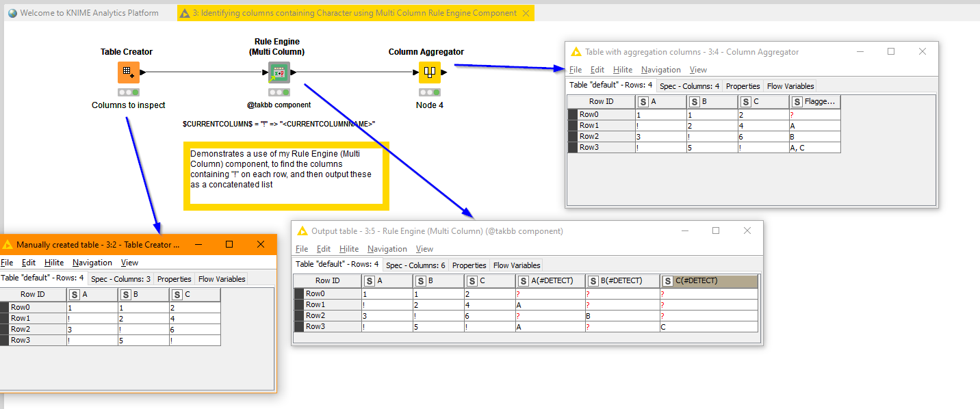Maximize the Output table window
The height and width of the screenshot is (409, 980).
pyautogui.click(x=716, y=231)
